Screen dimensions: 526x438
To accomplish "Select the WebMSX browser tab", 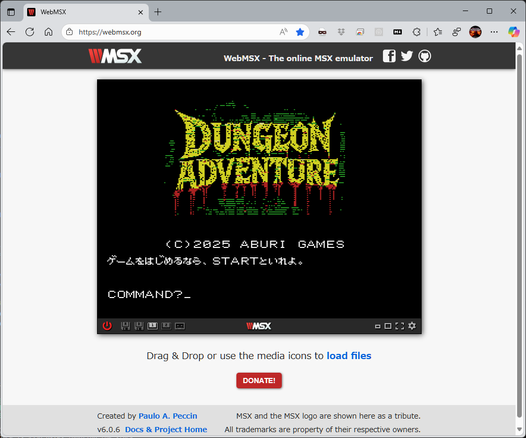I will [86, 12].
